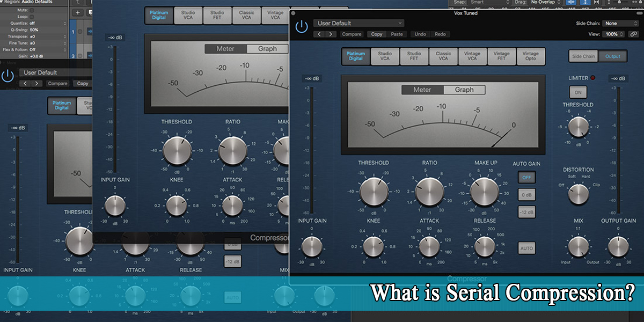Select the Classic VCA circuit type

443,56
